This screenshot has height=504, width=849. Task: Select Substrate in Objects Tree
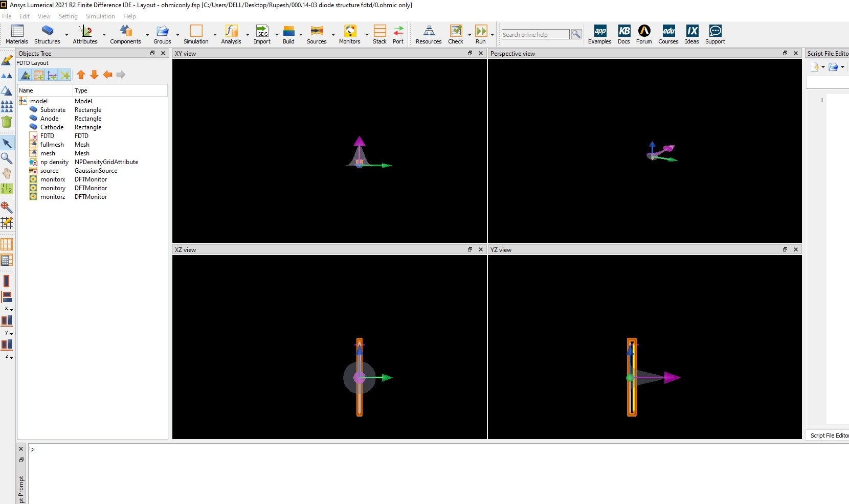point(53,110)
